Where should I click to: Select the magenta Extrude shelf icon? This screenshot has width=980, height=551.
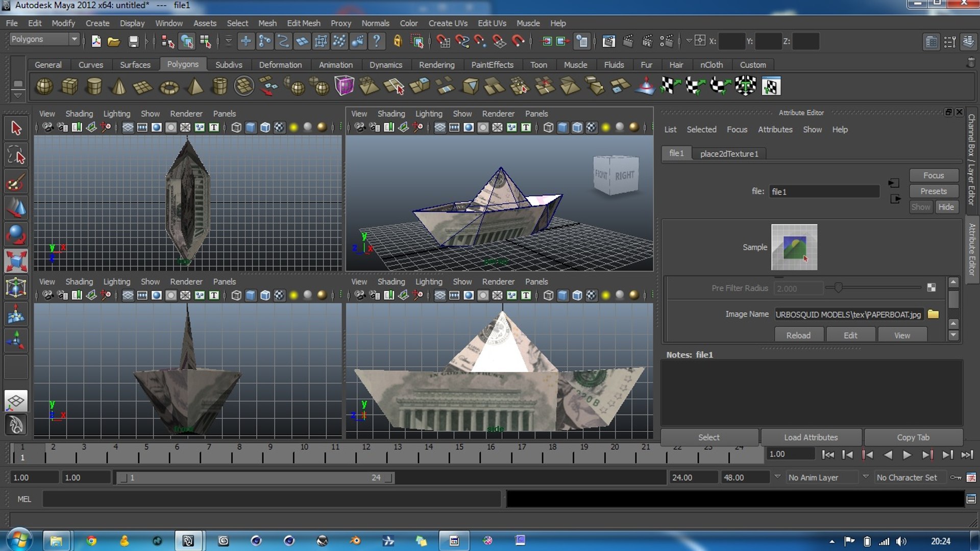(x=344, y=85)
